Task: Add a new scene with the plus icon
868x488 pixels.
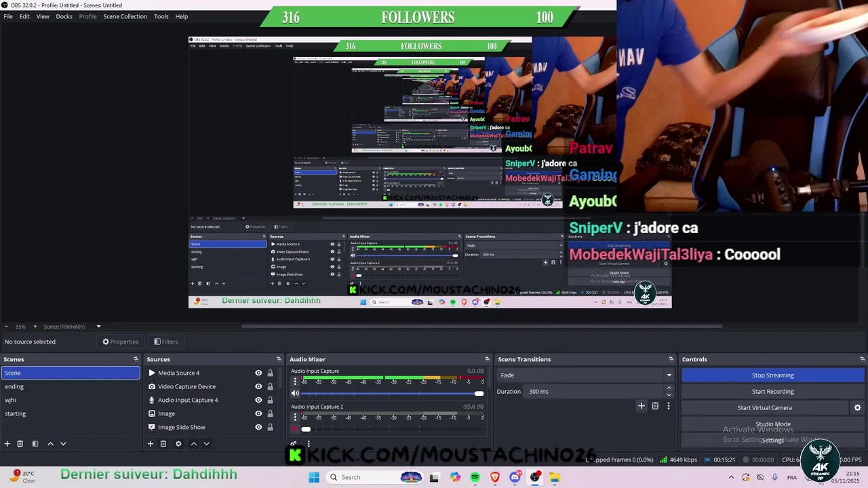Action: pyautogui.click(x=7, y=444)
